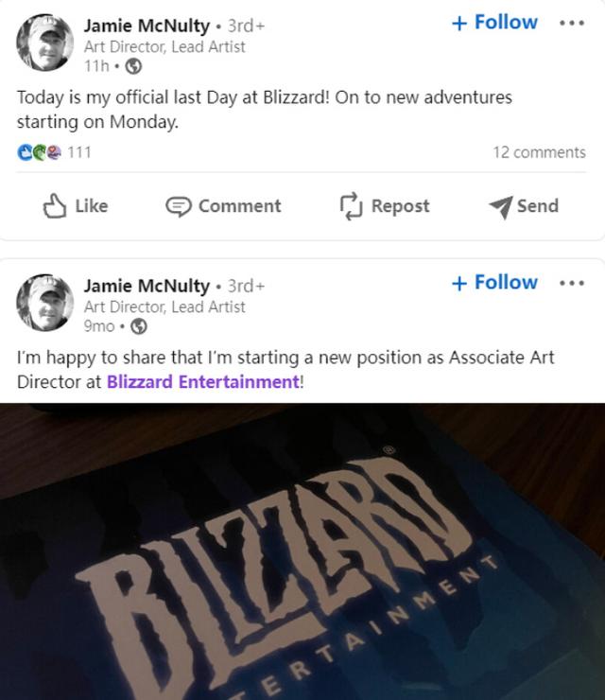605x700 pixels.
Task: Open Jamie McNulty's avatar on the first post
Action: (x=45, y=43)
